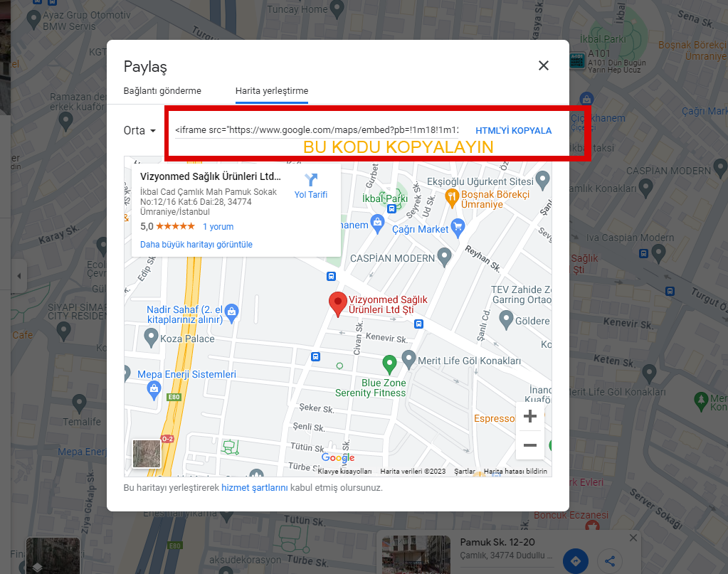Zoom in on the embedded map

(x=529, y=416)
